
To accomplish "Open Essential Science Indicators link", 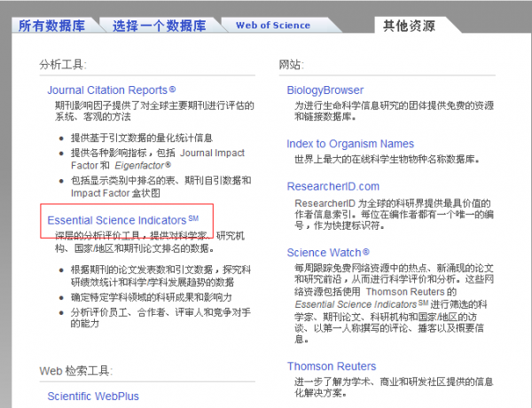I will (123, 220).
